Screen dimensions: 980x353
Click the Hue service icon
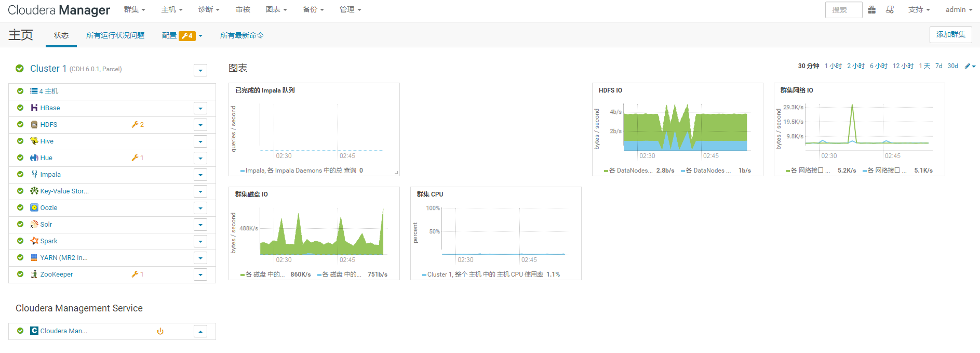(x=34, y=158)
